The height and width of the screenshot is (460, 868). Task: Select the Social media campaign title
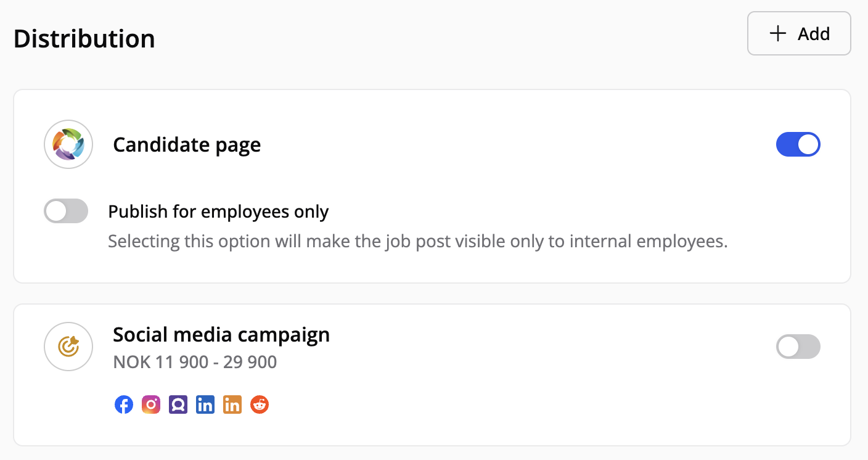click(x=221, y=335)
